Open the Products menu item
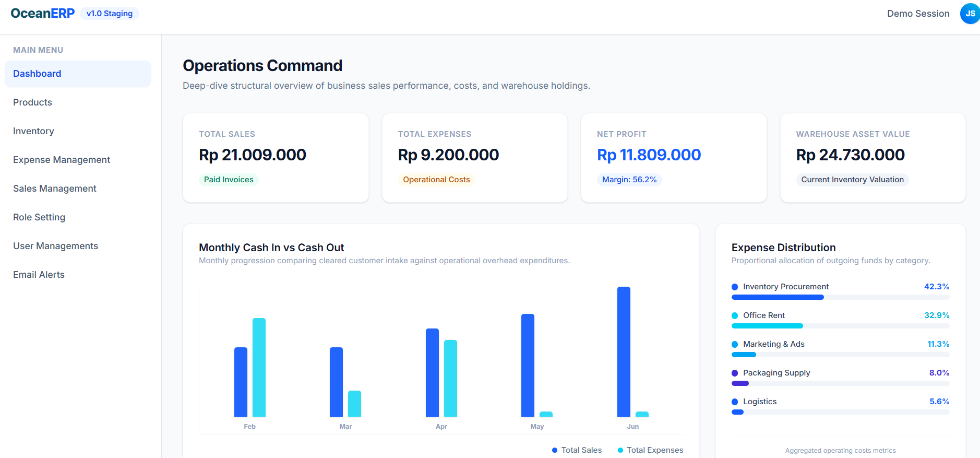The image size is (980, 458). point(78,102)
